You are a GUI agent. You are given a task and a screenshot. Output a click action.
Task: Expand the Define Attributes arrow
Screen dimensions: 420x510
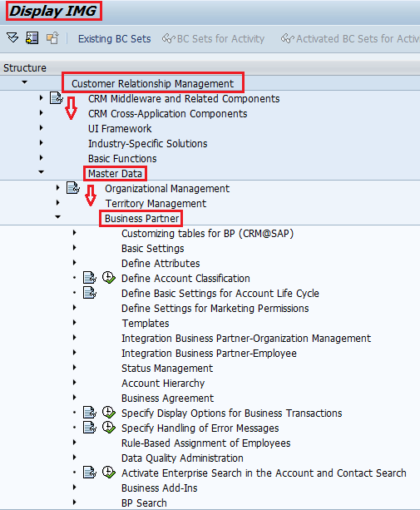pos(75,262)
